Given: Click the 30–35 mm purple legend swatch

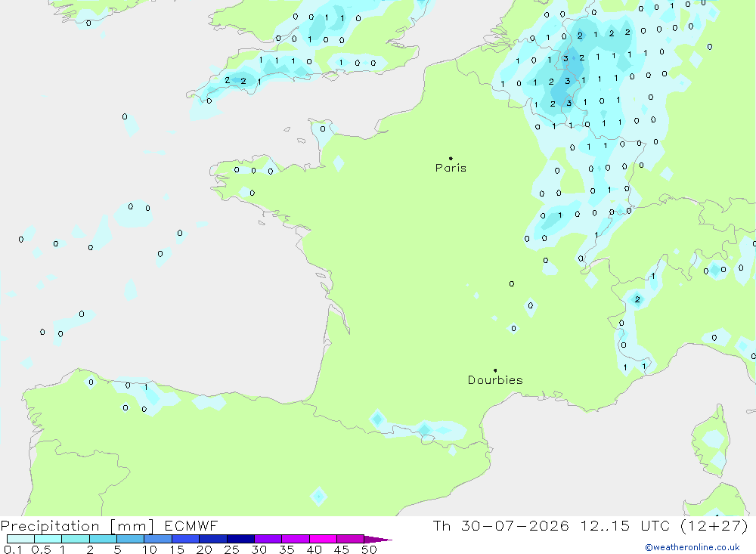Looking at the screenshot, I should (x=268, y=539).
